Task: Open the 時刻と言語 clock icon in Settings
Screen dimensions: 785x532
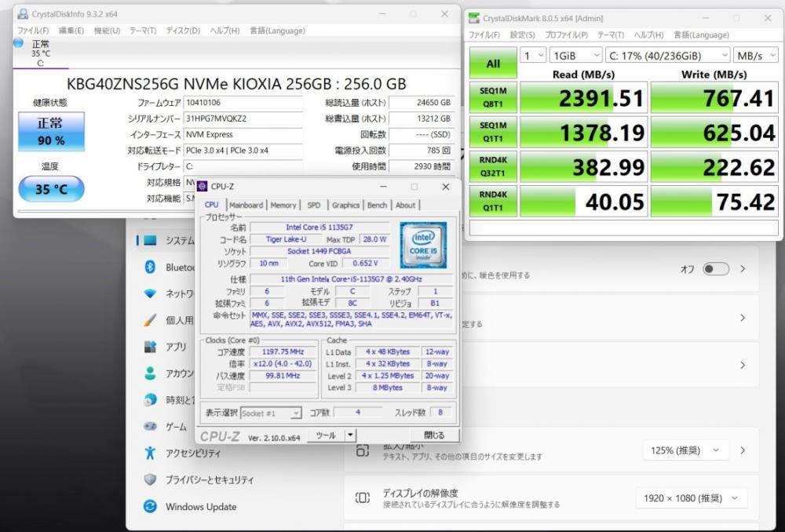Action: (150, 400)
